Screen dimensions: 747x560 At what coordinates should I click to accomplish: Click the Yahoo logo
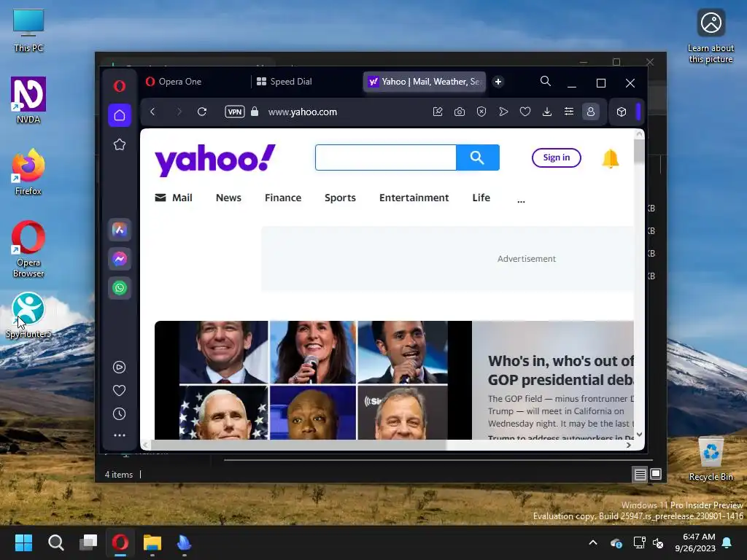(x=215, y=160)
